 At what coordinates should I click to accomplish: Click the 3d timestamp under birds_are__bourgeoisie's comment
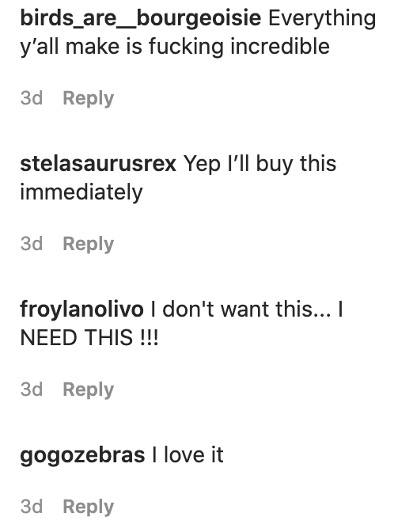tap(32, 98)
